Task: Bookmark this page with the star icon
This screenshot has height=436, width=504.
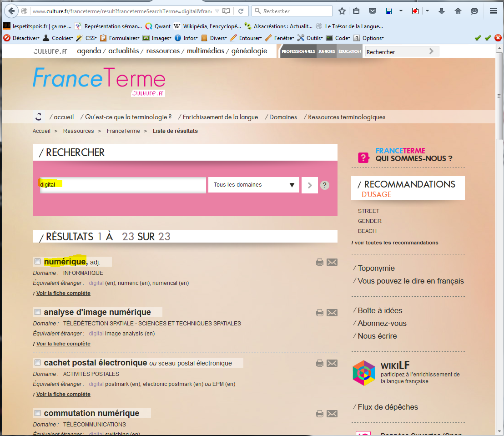Action: (342, 11)
